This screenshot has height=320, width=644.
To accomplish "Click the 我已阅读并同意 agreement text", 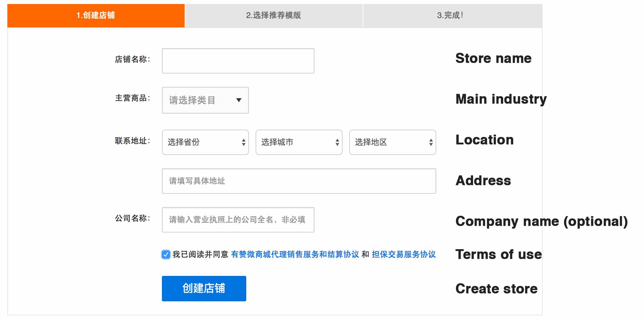I will [200, 255].
